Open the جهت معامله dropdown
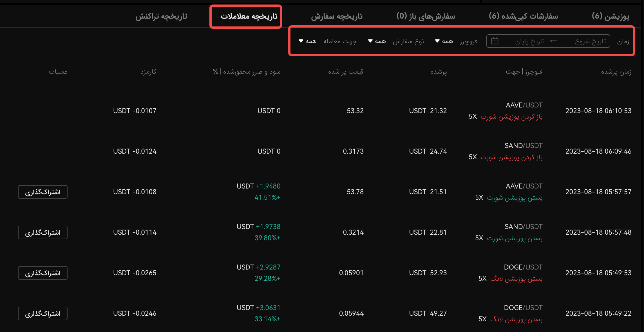 [307, 41]
